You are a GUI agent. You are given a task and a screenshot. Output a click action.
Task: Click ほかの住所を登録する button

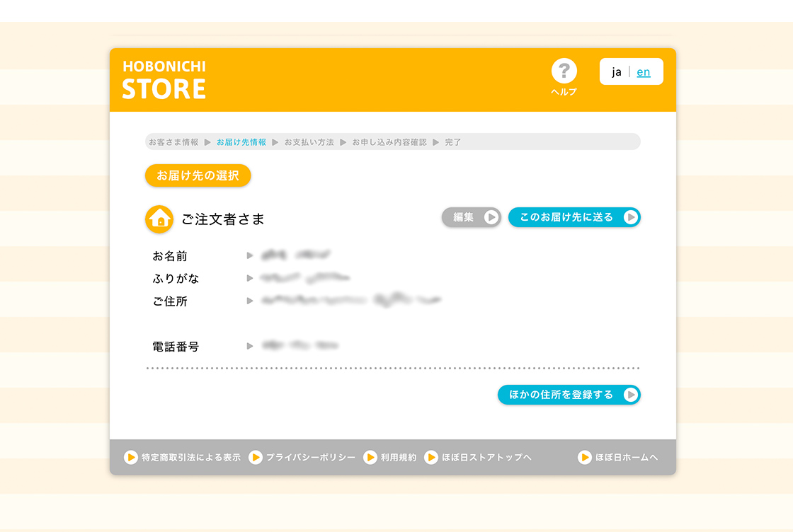[569, 395]
